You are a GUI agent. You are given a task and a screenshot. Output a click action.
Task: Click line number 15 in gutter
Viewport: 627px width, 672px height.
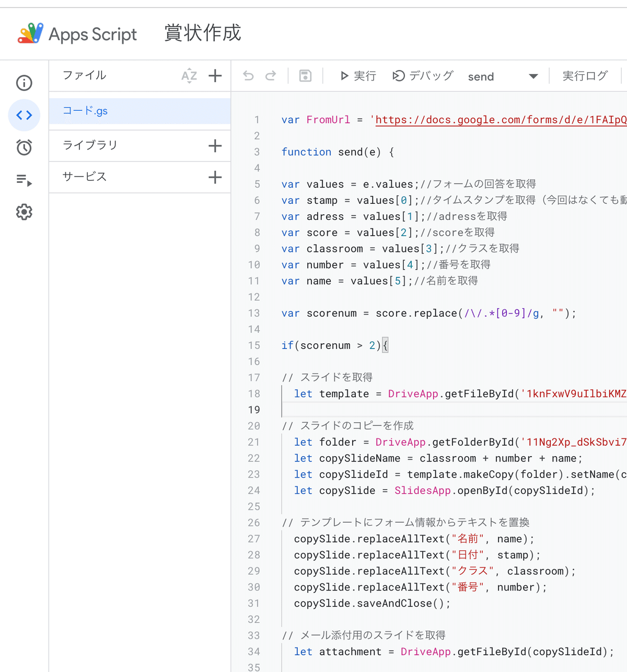pyautogui.click(x=254, y=345)
